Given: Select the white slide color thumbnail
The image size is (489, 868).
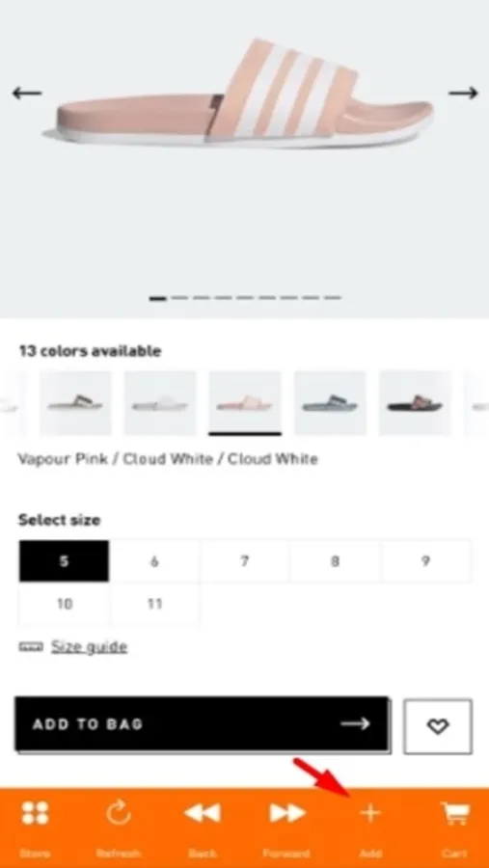Looking at the screenshot, I should coord(160,403).
